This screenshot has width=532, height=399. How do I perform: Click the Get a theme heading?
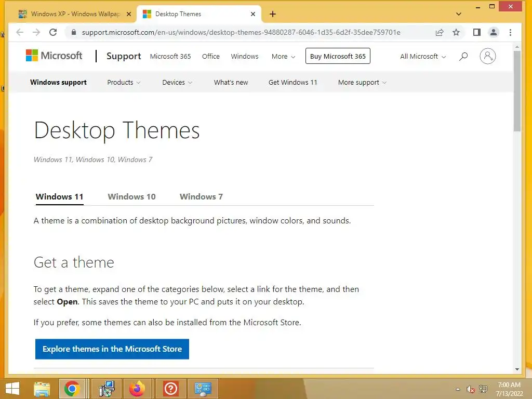click(x=74, y=262)
